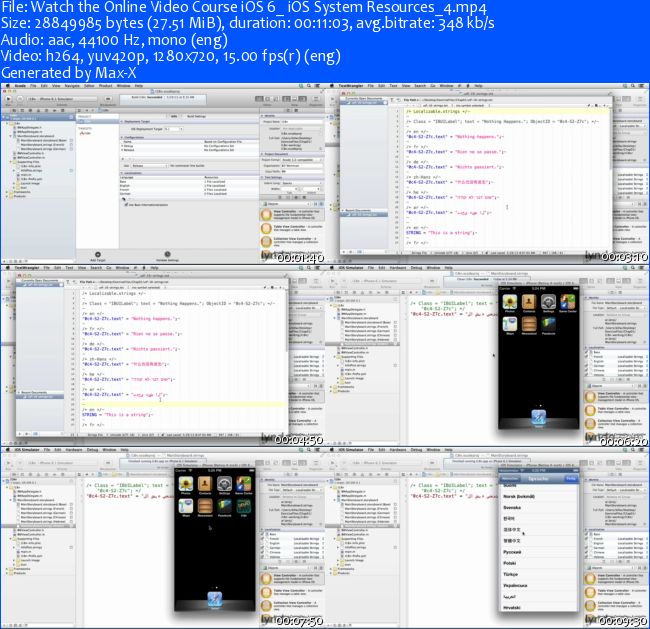Switch to Build Settings tab in 00:01:40 frame
The height and width of the screenshot is (629, 650).
[196, 116]
